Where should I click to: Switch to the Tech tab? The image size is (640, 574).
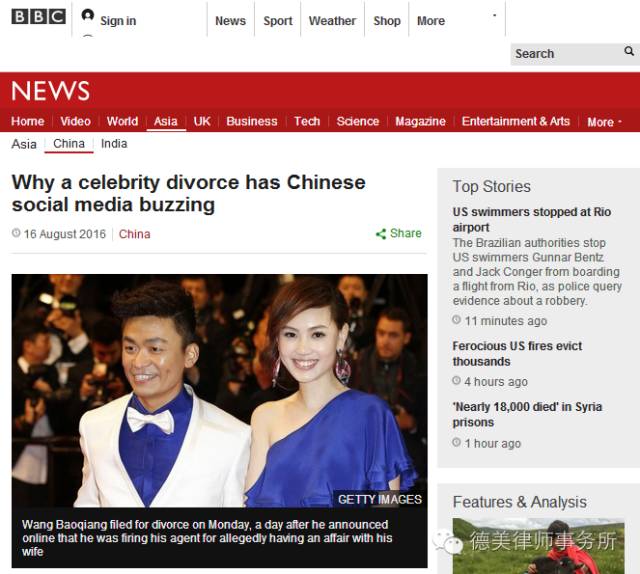click(307, 122)
